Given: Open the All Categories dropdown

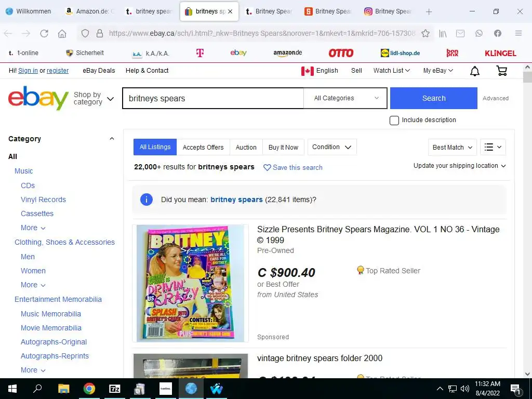Looking at the screenshot, I should point(345,98).
